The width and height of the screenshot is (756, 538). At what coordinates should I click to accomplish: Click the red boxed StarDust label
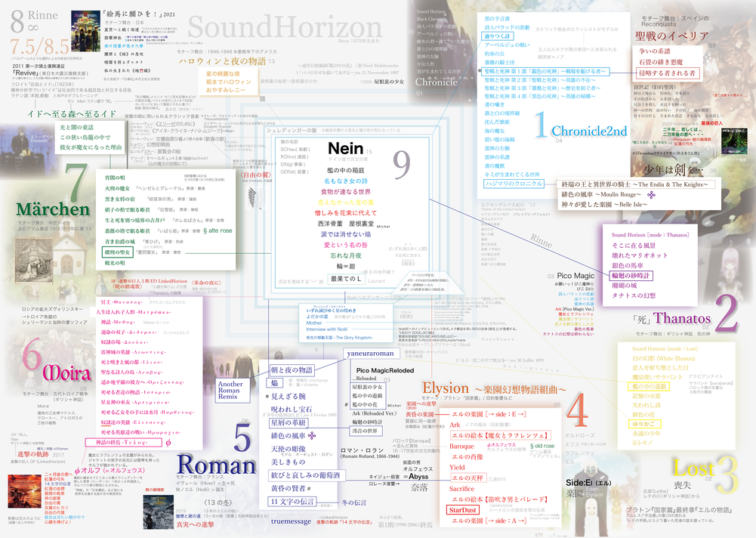click(462, 510)
